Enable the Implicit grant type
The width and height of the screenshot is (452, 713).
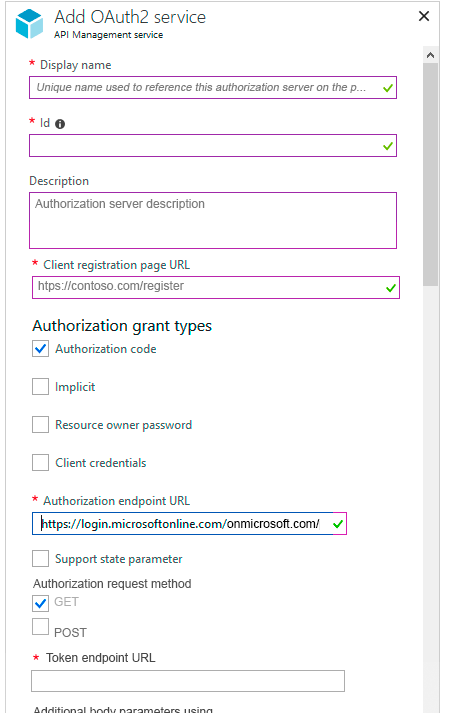tap(40, 387)
